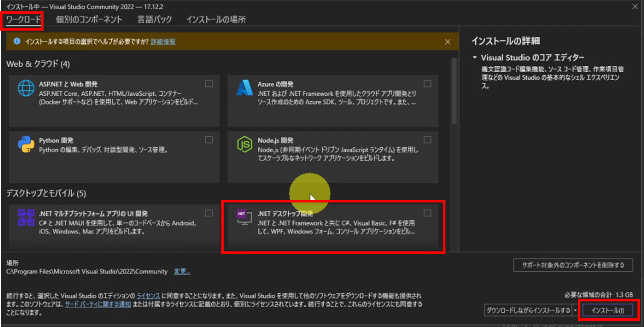Click the .NET マルチプラットフォーム アプリ UI icon
This screenshot has width=644, height=327.
point(25,217)
